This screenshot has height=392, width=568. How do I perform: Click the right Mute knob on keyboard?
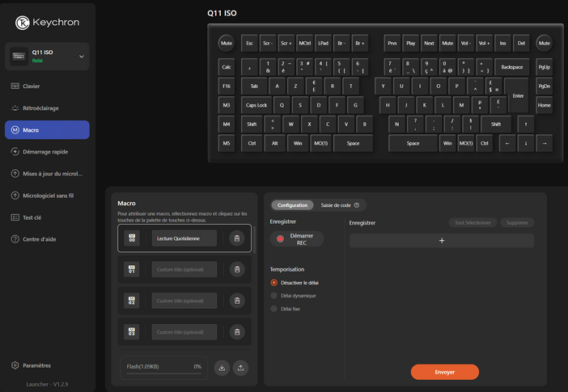point(544,43)
